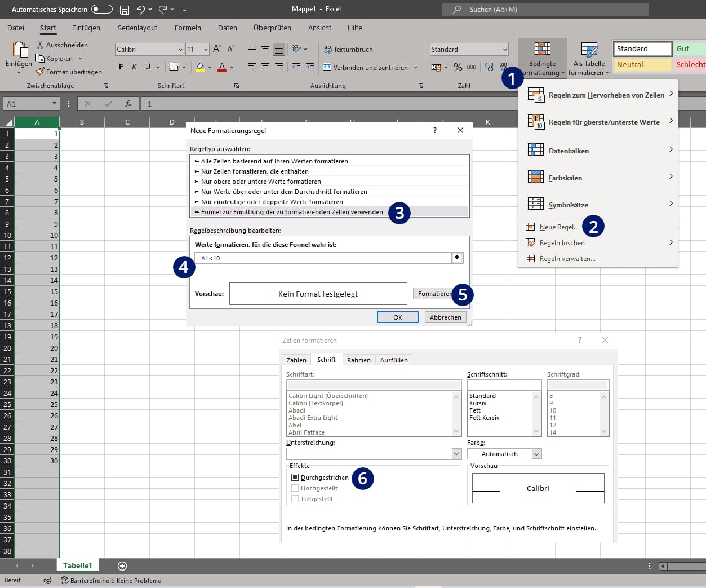The image size is (706, 588).
Task: Pick the Gut cell style
Action: pos(690,49)
